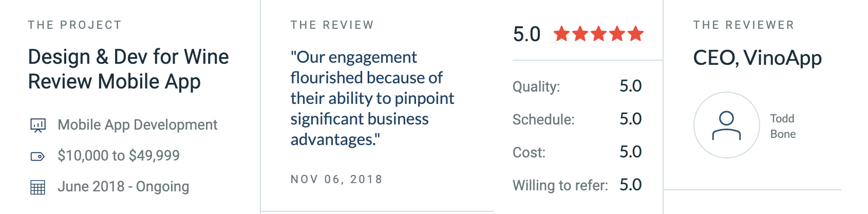
Task: Click the reviewer profile avatar icon
Action: (x=726, y=125)
